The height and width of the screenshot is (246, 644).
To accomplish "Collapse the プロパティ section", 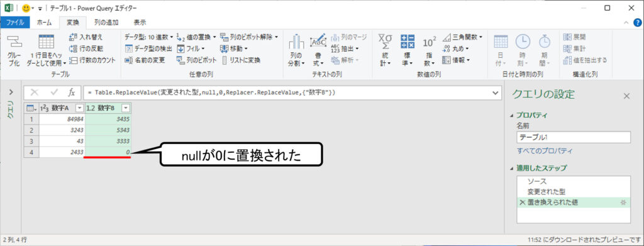I will pyautogui.click(x=511, y=115).
